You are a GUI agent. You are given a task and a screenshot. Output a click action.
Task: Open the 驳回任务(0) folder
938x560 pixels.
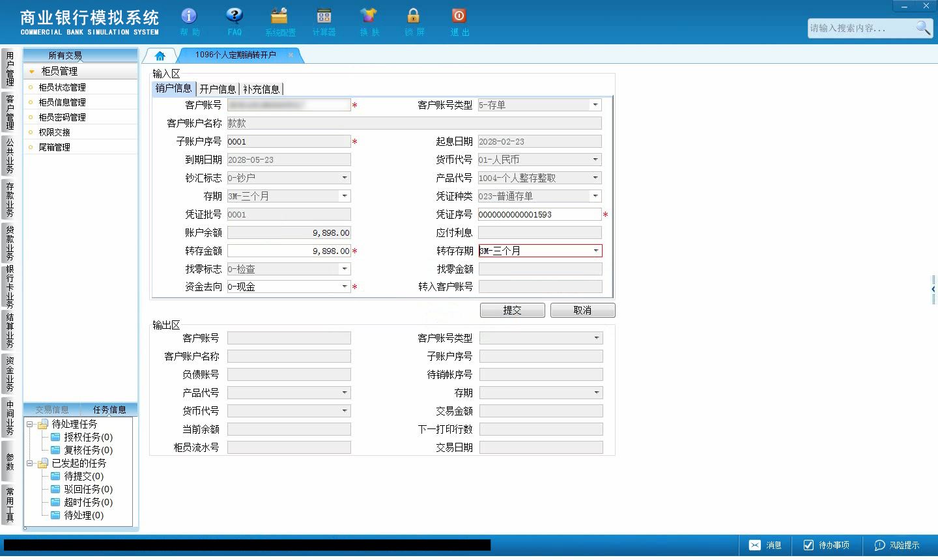pyautogui.click(x=81, y=489)
